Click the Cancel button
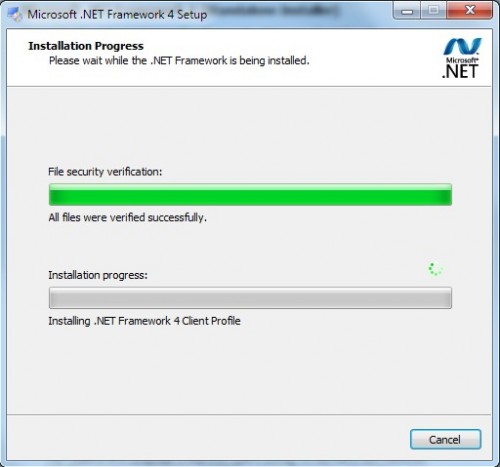Viewport: 500px width, 467px height. (445, 439)
